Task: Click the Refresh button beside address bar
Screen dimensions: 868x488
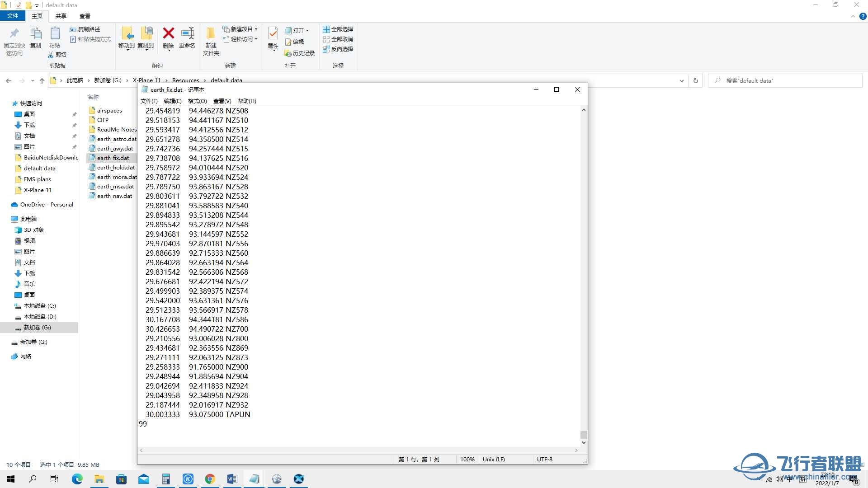Action: 696,81
